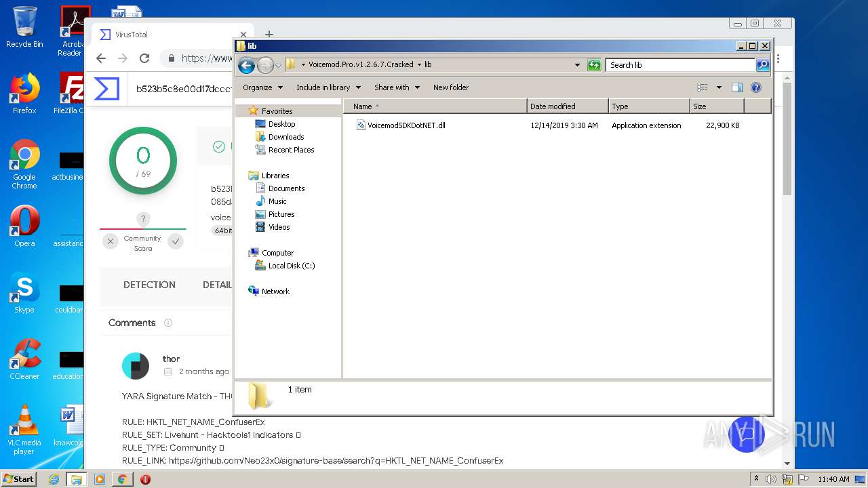Image resolution: width=868 pixels, height=488 pixels.
Task: Sort by the Type column header
Action: click(x=649, y=106)
